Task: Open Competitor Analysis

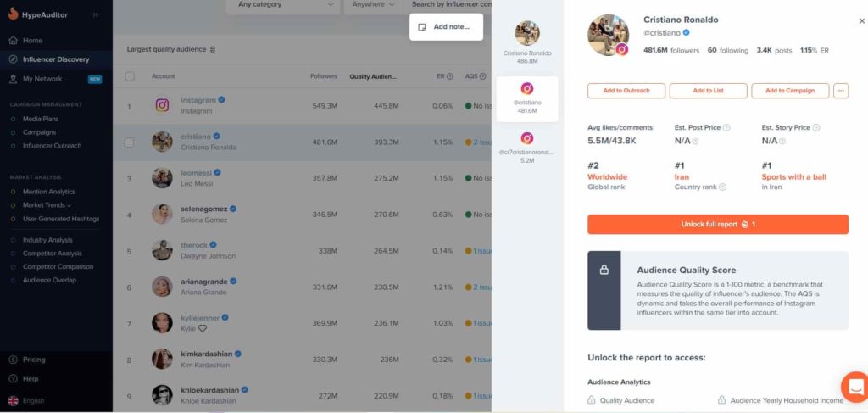Action: [52, 254]
